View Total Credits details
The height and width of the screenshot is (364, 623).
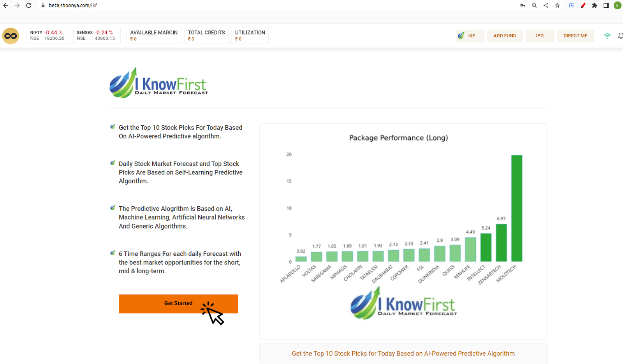coord(206,35)
